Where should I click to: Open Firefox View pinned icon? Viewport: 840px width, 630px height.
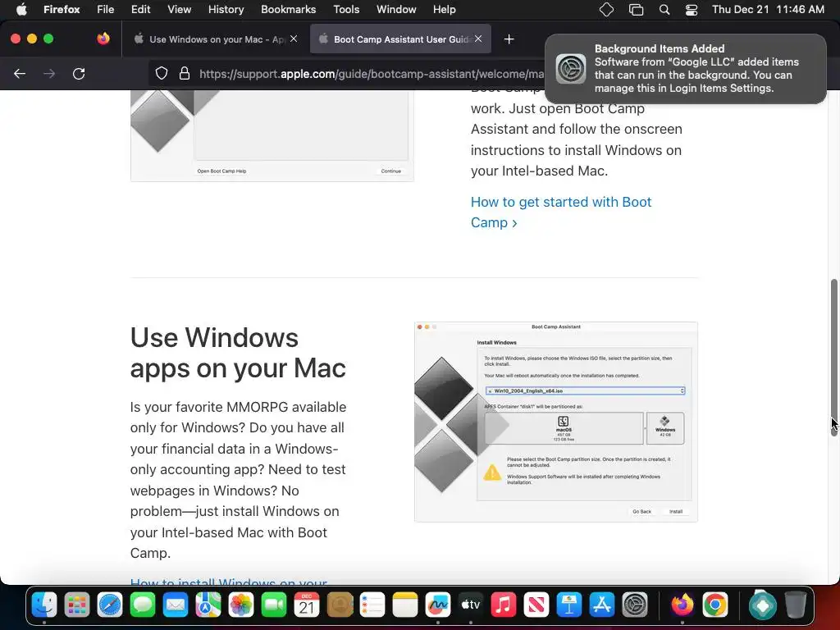click(x=103, y=39)
